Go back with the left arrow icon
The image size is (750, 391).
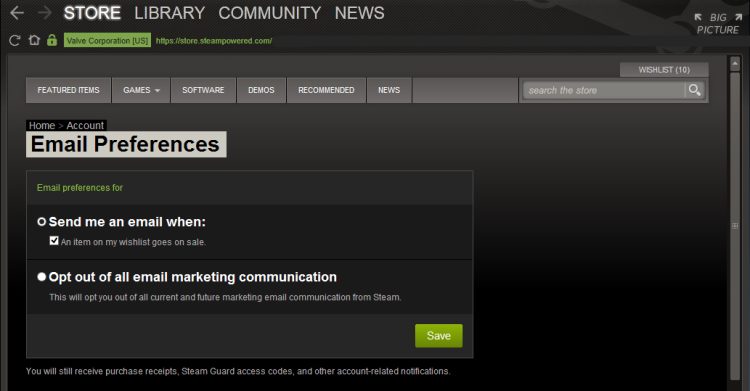click(17, 13)
